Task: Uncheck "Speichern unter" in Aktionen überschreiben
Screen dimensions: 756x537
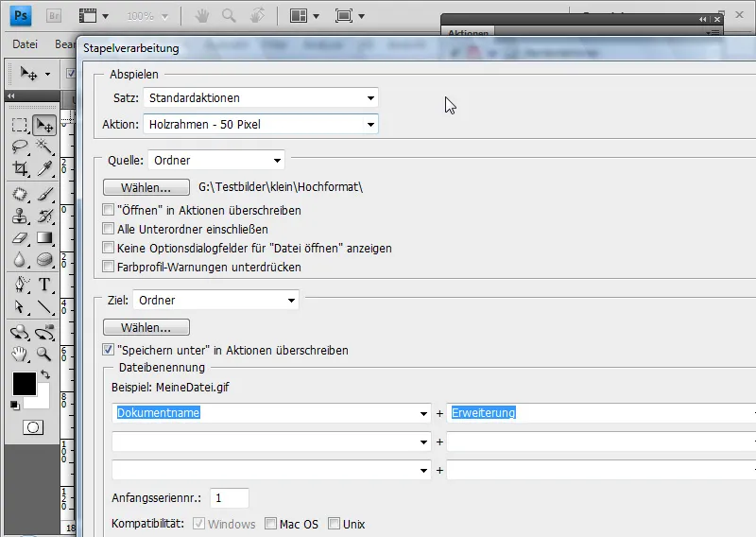Action: 108,350
